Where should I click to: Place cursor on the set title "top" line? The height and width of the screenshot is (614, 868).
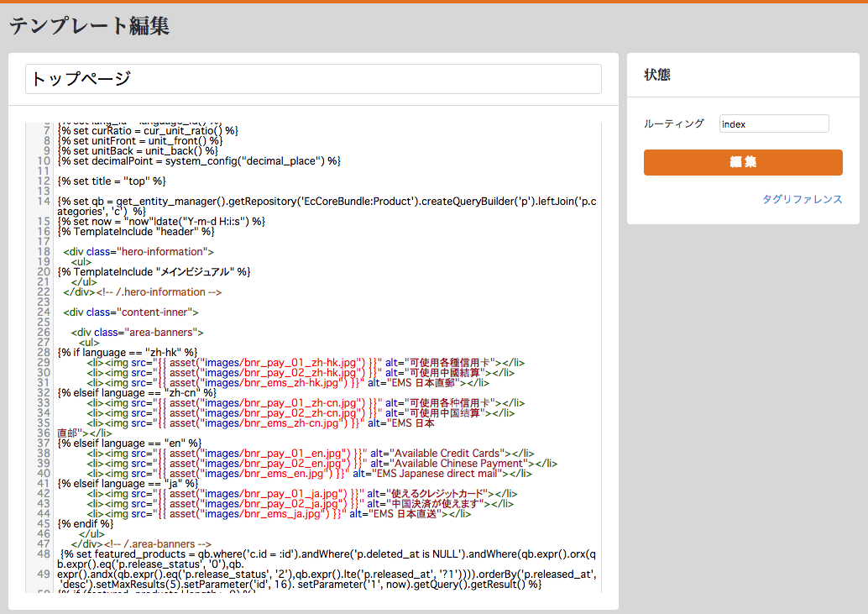click(112, 181)
